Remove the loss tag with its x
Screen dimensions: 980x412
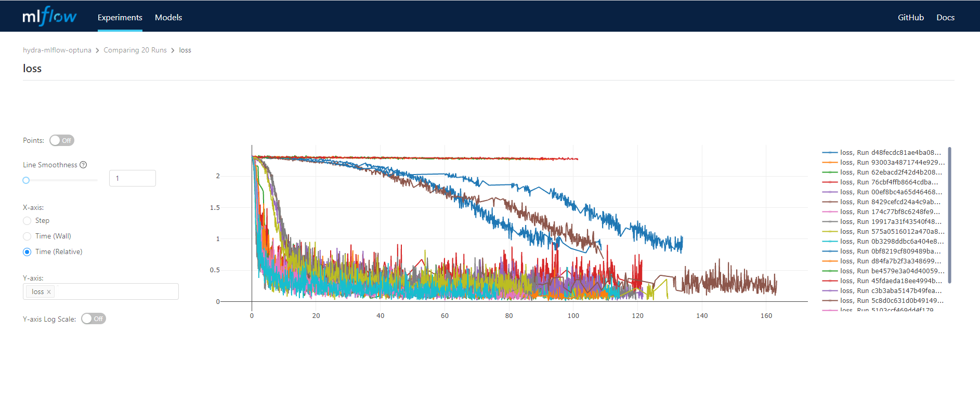[x=49, y=292]
